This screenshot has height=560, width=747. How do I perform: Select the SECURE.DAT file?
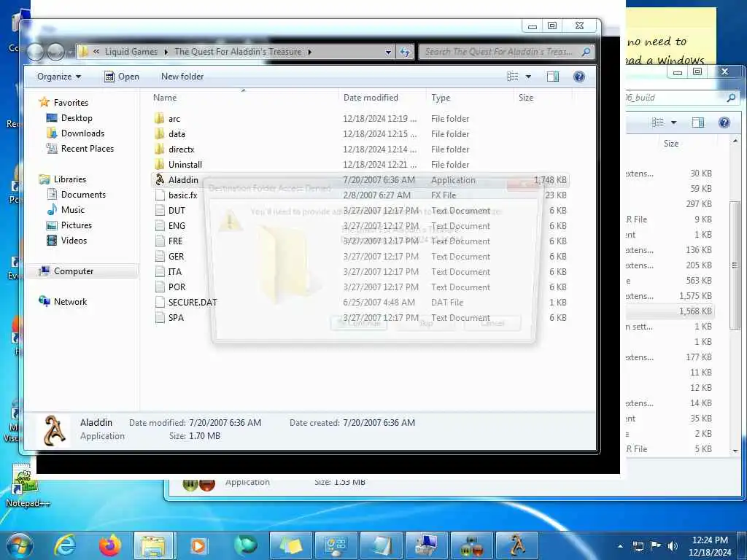click(x=192, y=302)
